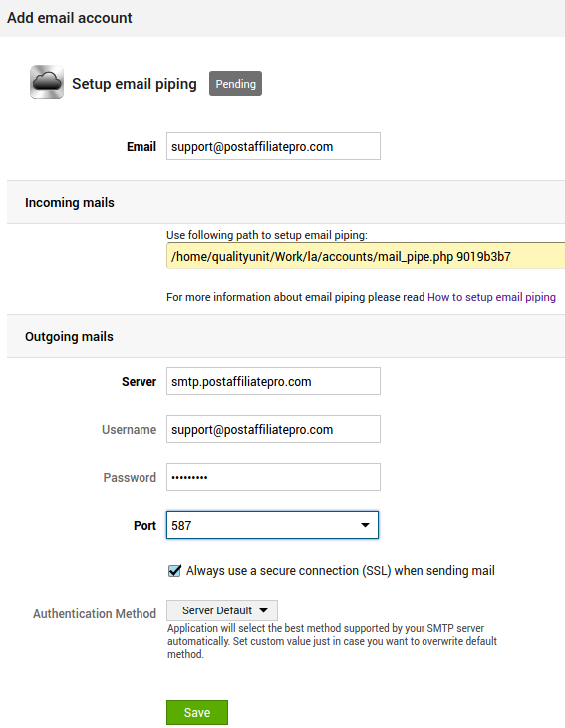Screen dimensions: 565x728
Task: Click the Add email account title
Action: pyautogui.click(x=70, y=18)
